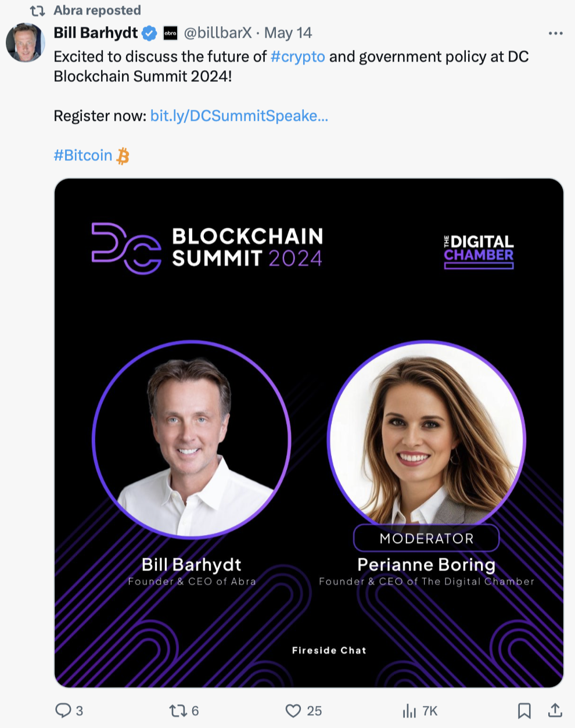Click the 'Abra reposted' label
The height and width of the screenshot is (728, 575).
97,10
